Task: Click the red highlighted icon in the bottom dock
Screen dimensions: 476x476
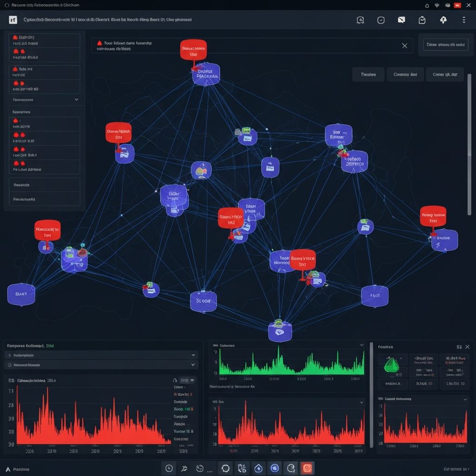Action: pyautogui.click(x=307, y=468)
